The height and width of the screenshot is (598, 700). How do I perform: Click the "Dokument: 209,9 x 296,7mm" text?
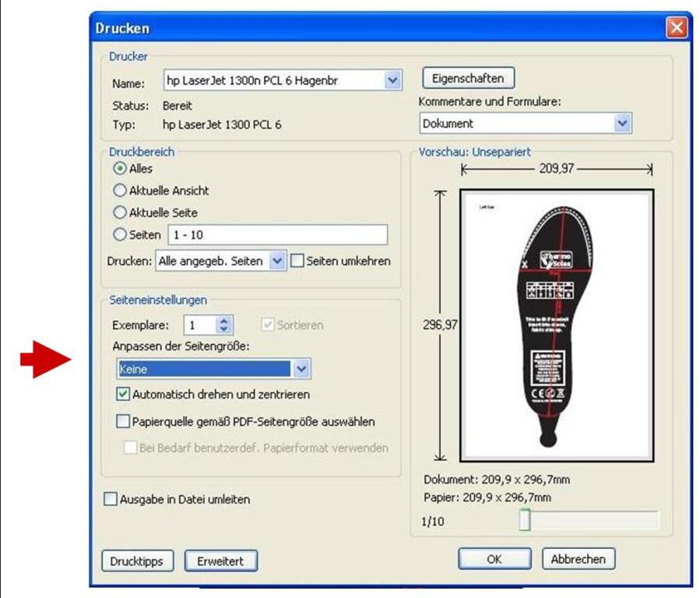pos(497,480)
